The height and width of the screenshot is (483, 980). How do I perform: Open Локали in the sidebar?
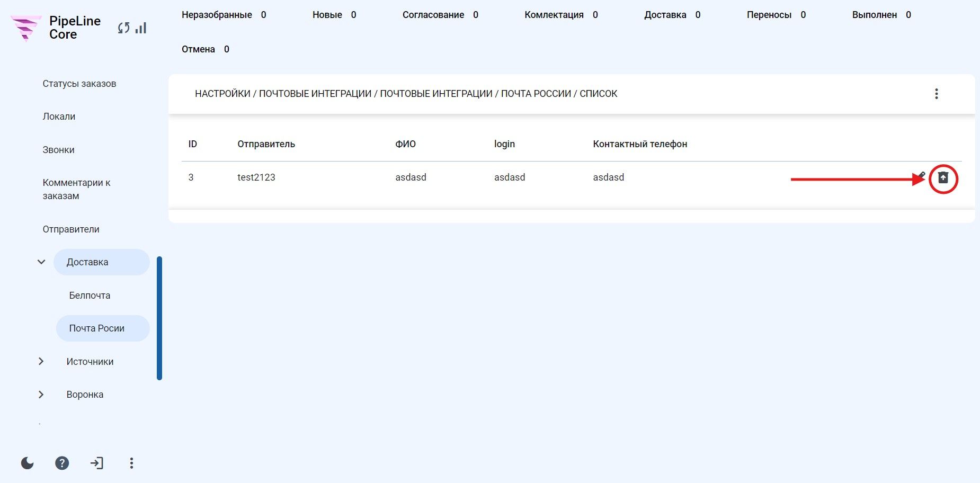point(59,117)
